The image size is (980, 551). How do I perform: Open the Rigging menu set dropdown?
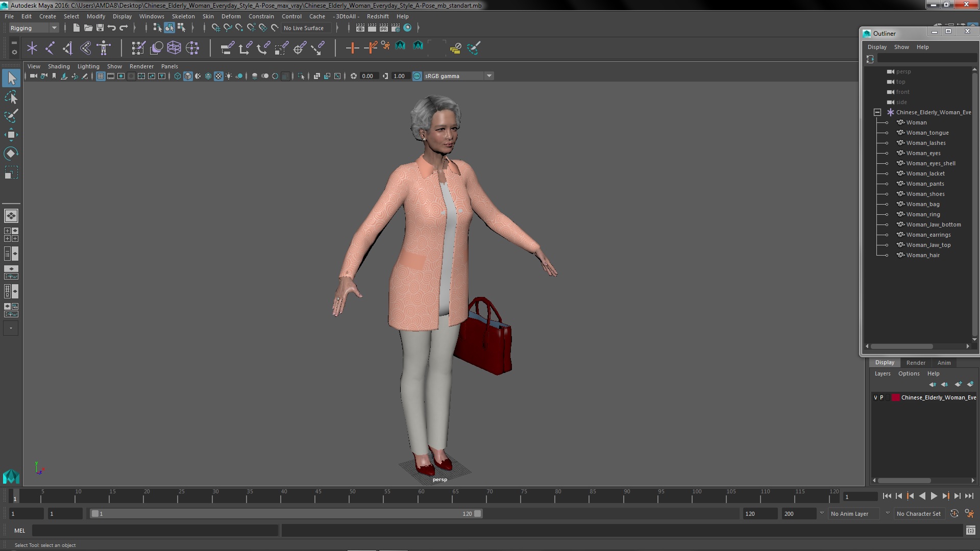pyautogui.click(x=33, y=28)
